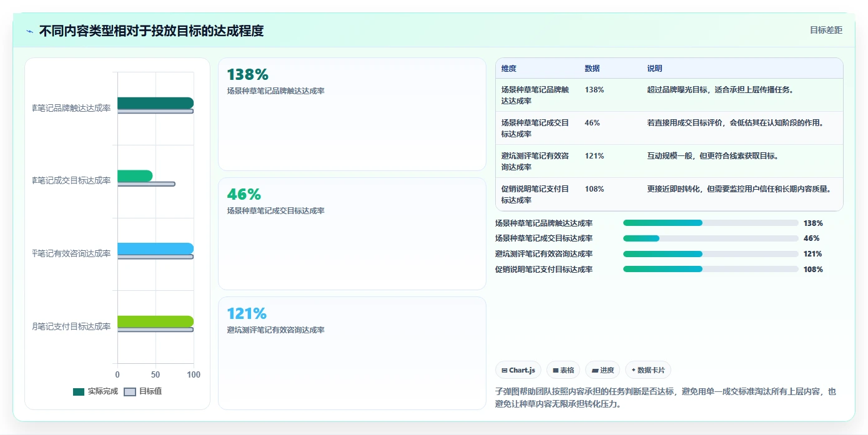
Task: Click the 138% value in the table
Action: pyautogui.click(x=594, y=90)
